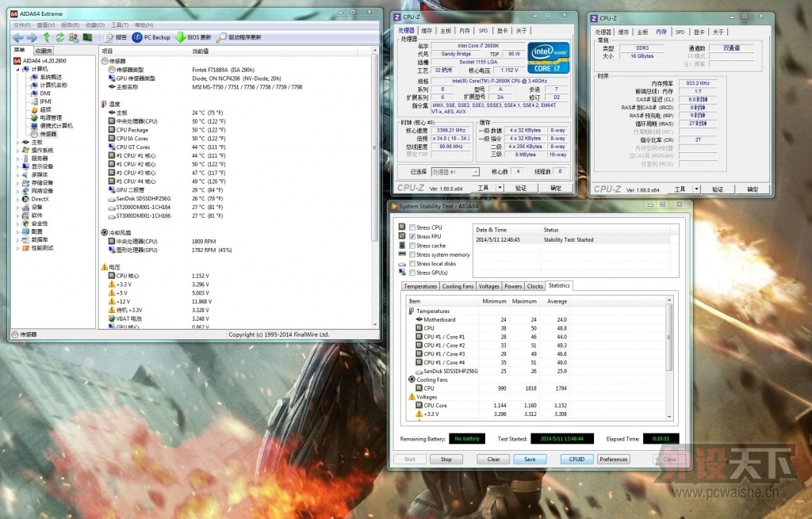Open the CPUID panel button

pyautogui.click(x=577, y=459)
